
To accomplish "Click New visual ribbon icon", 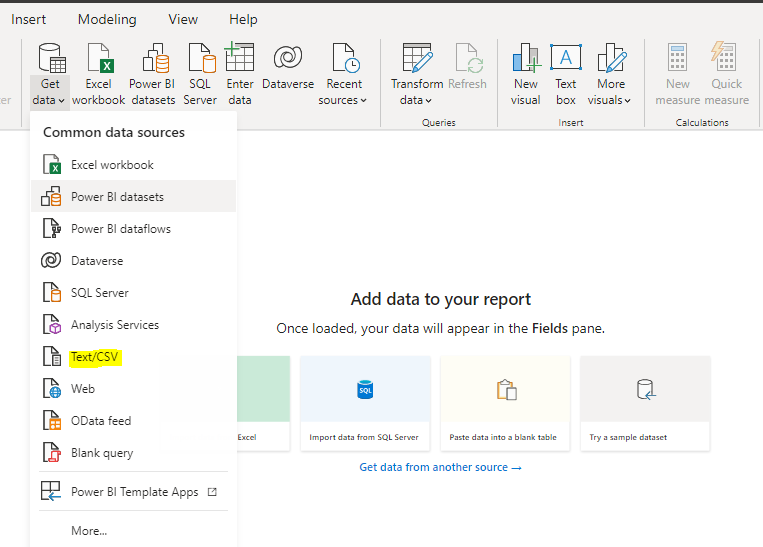I will (x=527, y=57).
